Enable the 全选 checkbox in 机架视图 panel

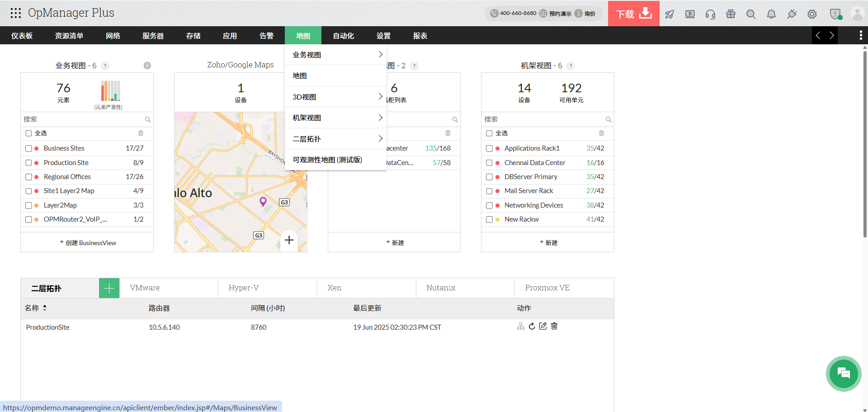tap(490, 133)
